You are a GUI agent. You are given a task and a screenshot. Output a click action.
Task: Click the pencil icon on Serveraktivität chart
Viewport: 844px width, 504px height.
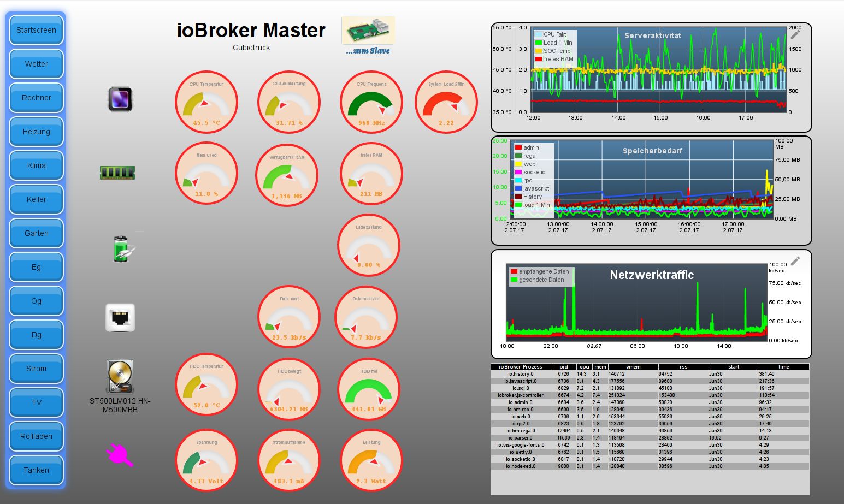pos(795,34)
